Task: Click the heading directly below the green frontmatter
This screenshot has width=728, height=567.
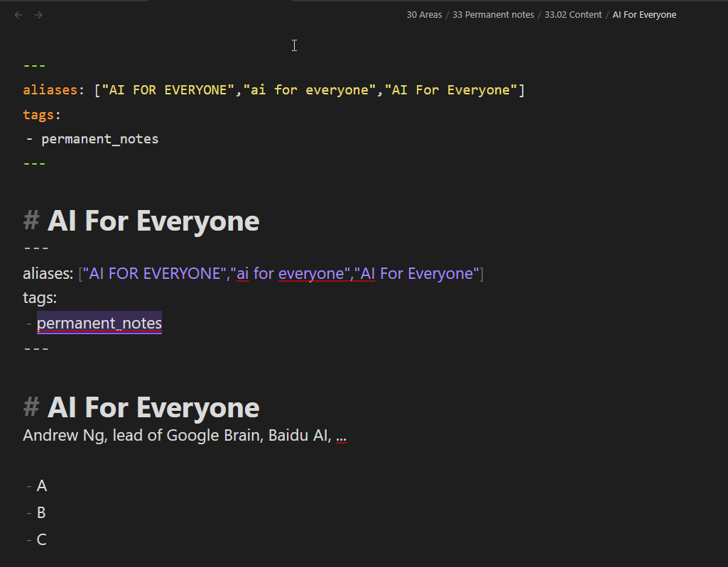Action: click(153, 221)
